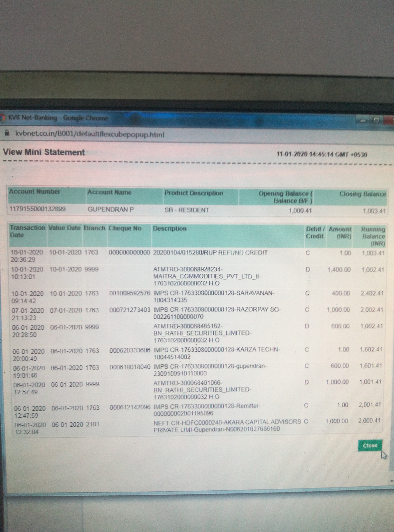Image resolution: width=394 pixels, height=532 pixels.
Task: Minimize the KVB Net-Banking Chrome window
Action: 363,121
